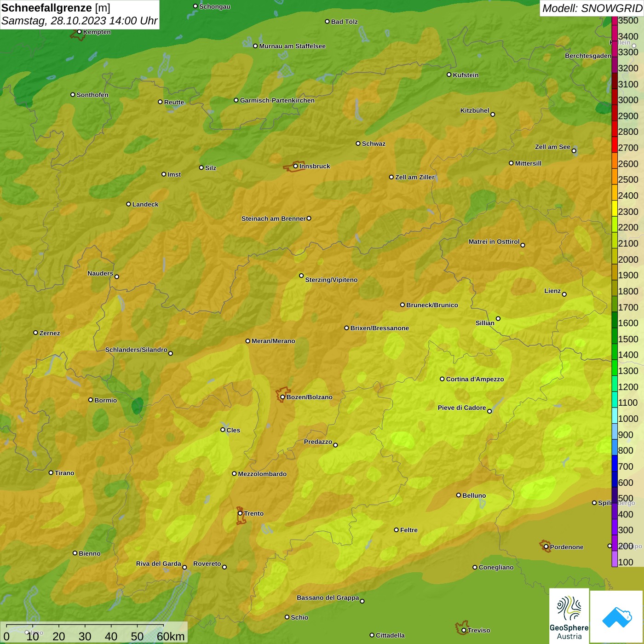Viewport: 644px width, 644px height.
Task: Click the Schlanders/Silandro label
Action: point(136,350)
